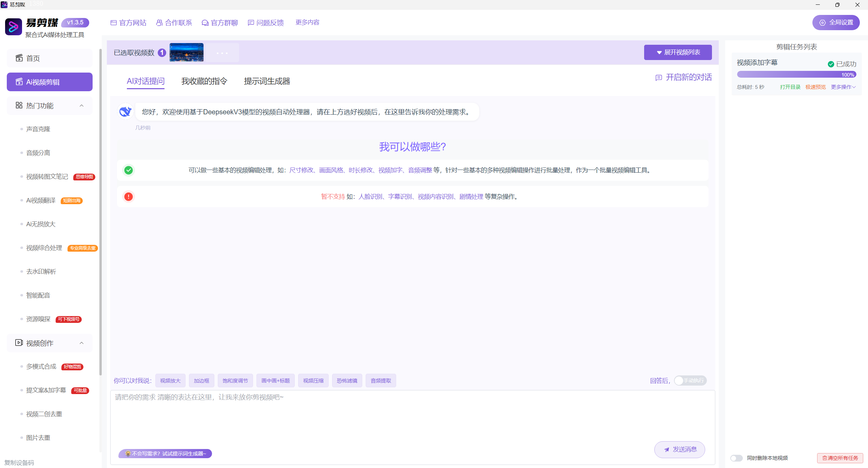Switch to 提示词生成器 tab
The width and height of the screenshot is (868, 468).
pyautogui.click(x=267, y=81)
